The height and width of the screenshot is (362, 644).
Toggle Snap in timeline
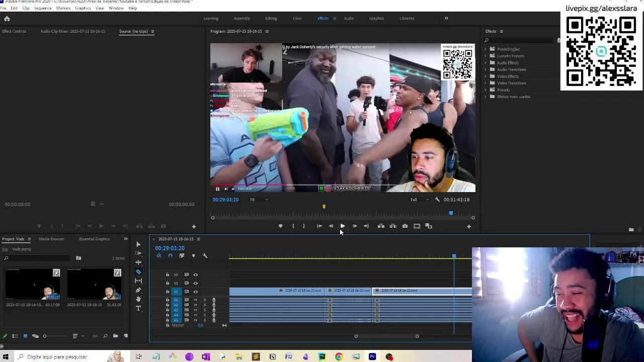(170, 255)
